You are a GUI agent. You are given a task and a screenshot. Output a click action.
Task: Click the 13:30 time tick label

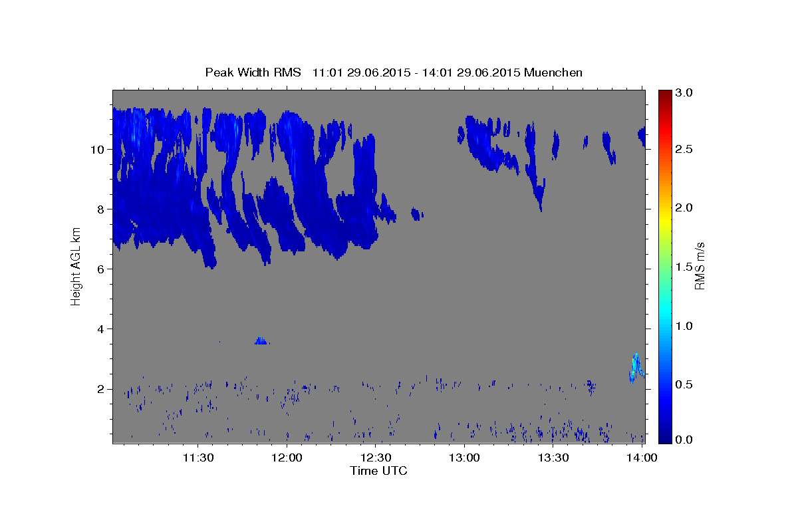(553, 458)
